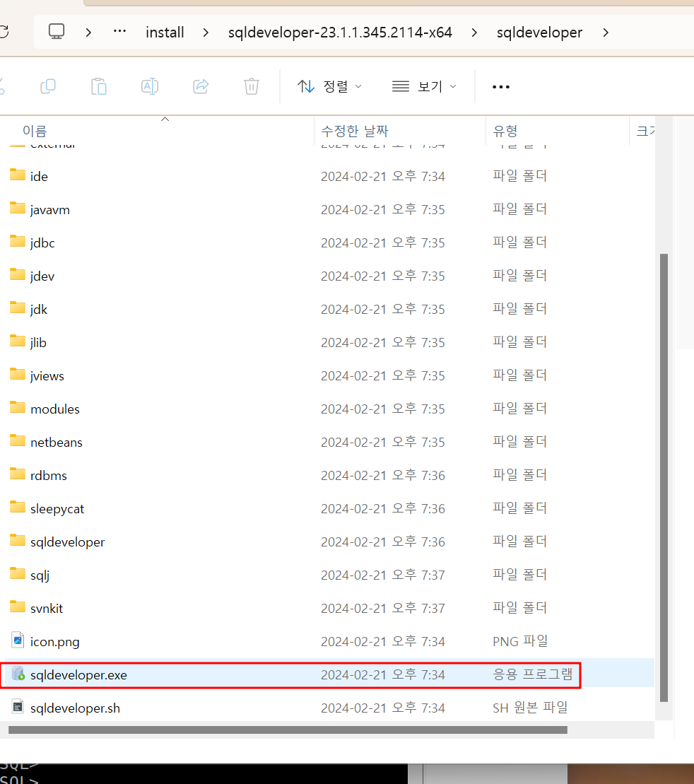Viewport: 694px width, 784px height.
Task: Sort by 유형 column header
Action: pyautogui.click(x=505, y=131)
